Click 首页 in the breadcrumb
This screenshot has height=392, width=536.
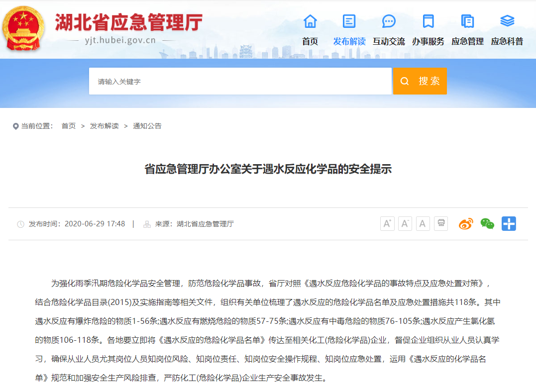69,126
